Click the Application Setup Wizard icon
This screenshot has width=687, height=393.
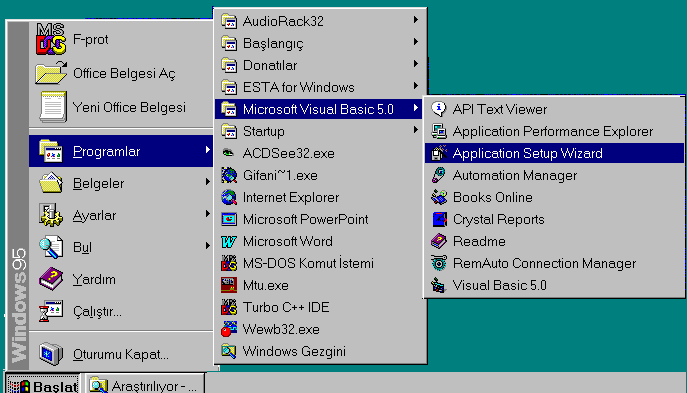(x=439, y=153)
